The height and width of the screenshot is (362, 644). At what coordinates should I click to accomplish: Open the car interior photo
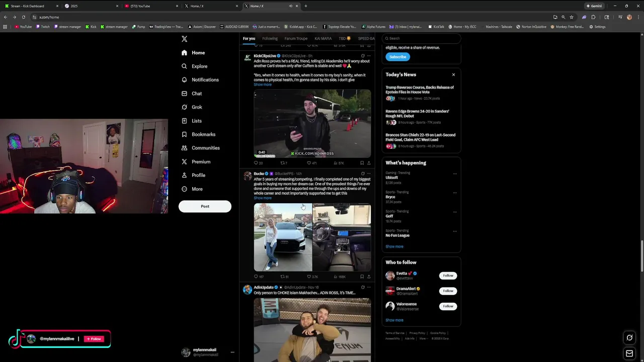[x=342, y=237]
